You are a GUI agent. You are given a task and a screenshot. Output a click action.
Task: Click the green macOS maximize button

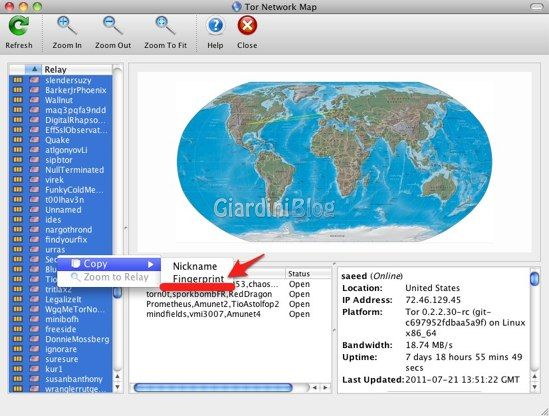37,6
